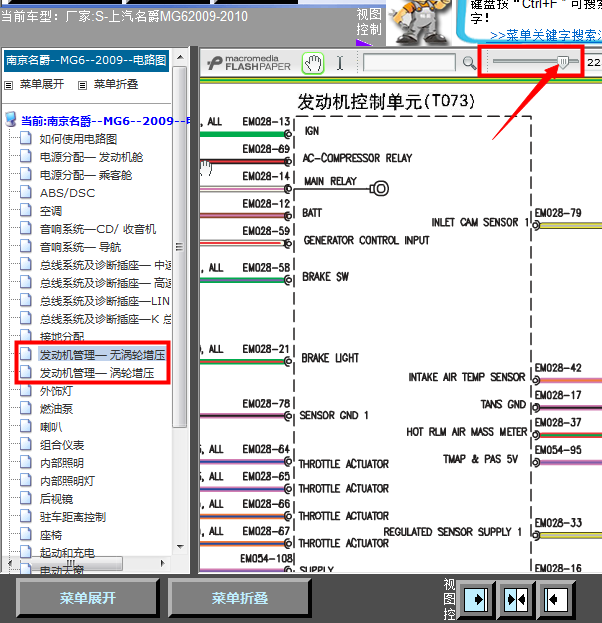The width and height of the screenshot is (602, 623).
Task: Click the top 菜单折叠 link
Action: [116, 84]
